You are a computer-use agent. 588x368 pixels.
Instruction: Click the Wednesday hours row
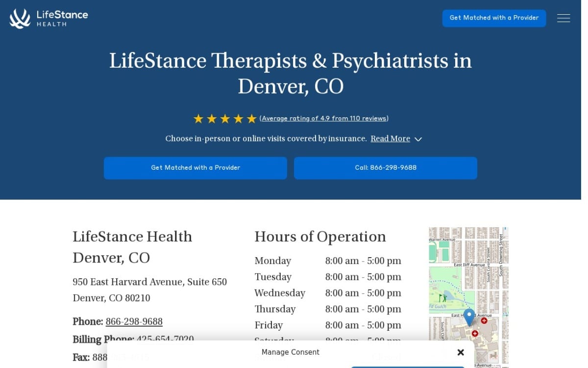tap(328, 293)
